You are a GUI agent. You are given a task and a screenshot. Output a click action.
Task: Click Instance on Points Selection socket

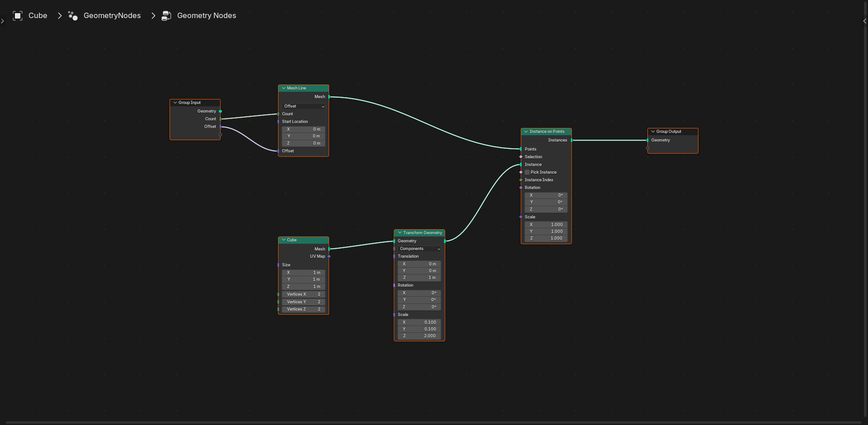click(521, 157)
